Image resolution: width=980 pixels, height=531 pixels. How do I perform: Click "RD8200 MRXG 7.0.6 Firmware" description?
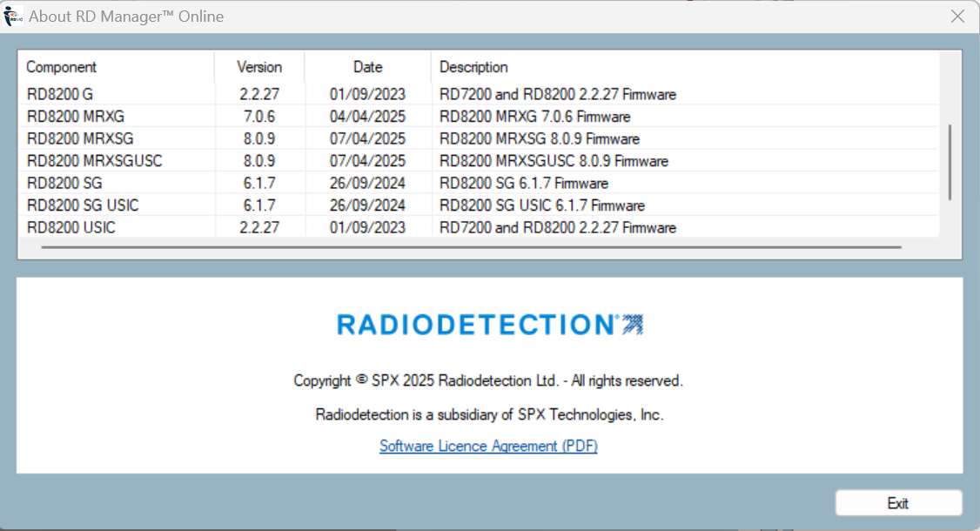coord(535,117)
